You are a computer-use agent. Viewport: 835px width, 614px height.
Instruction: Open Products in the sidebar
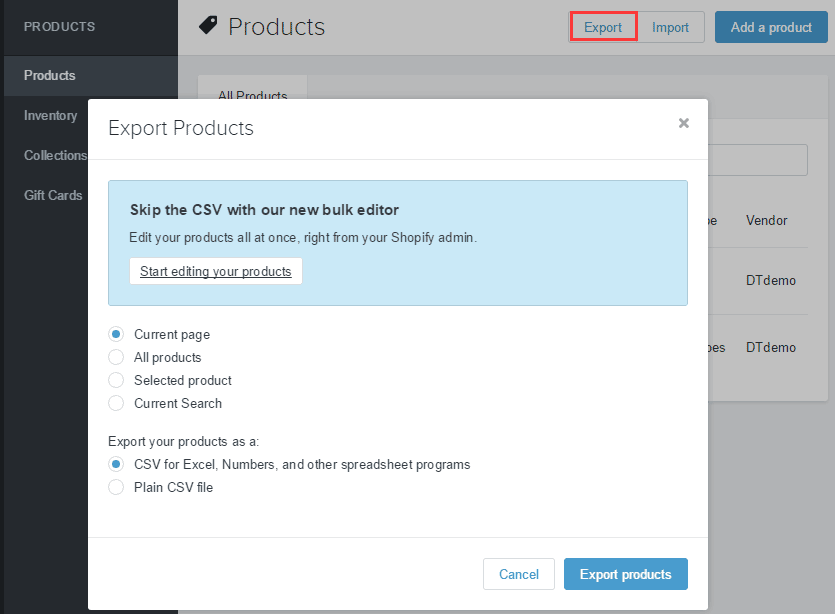tap(50, 76)
